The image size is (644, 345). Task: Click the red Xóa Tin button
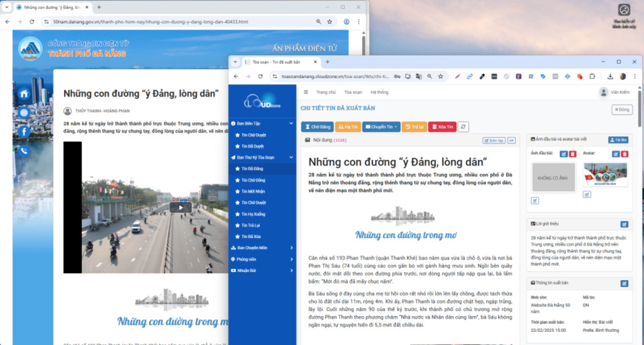[x=442, y=127]
